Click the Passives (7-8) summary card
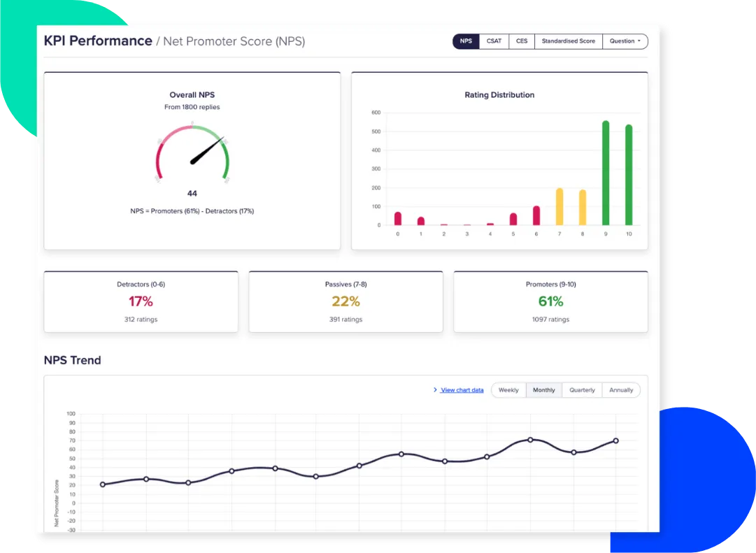The width and height of the screenshot is (756, 553). point(345,301)
